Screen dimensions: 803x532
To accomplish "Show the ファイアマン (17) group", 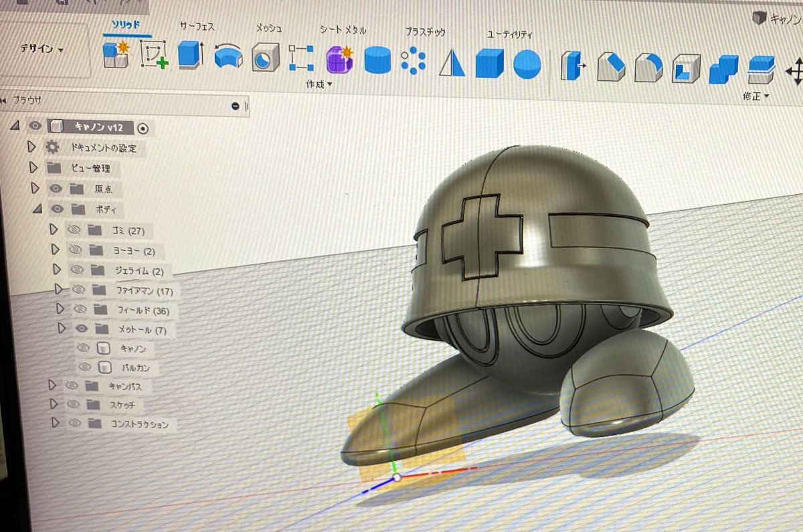I will (x=79, y=290).
